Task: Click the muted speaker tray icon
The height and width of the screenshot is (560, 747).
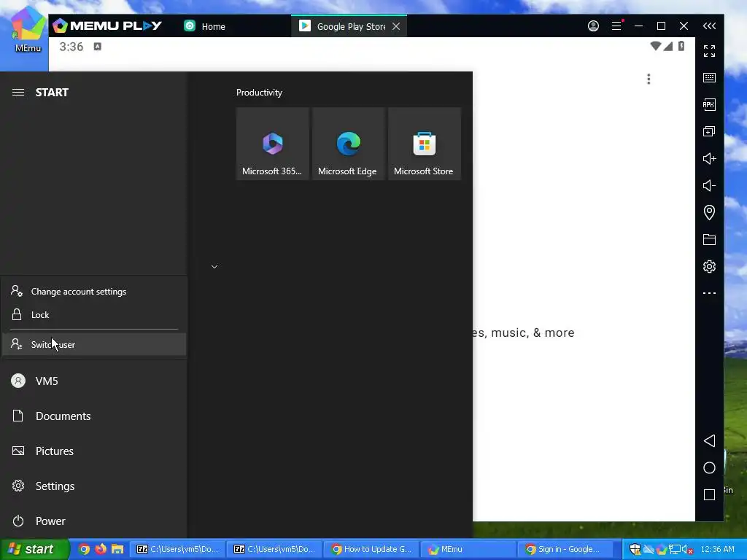Action: [x=687, y=550]
